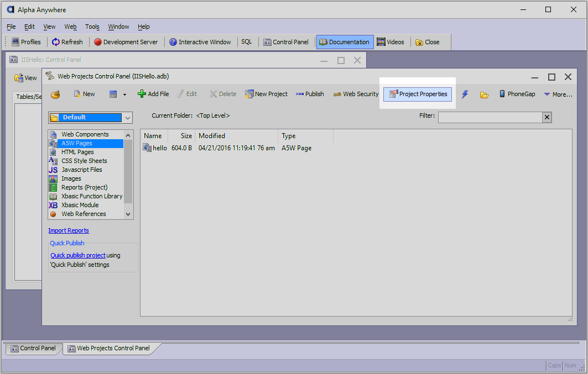
Task: Select Web Components in the category list
Action: (86, 134)
